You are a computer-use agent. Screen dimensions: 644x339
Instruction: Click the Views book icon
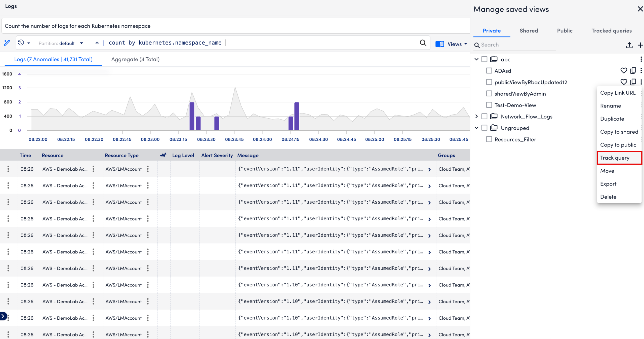[440, 44]
